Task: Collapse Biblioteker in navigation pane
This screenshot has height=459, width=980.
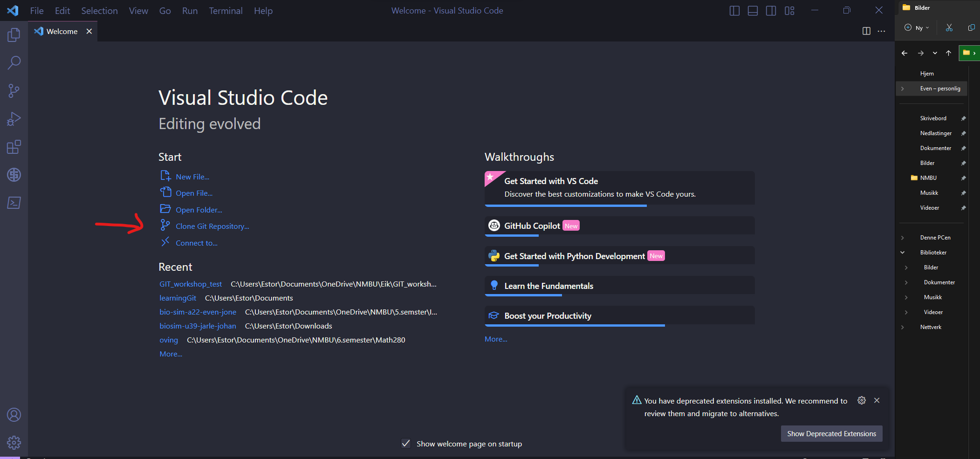Action: coord(903,253)
